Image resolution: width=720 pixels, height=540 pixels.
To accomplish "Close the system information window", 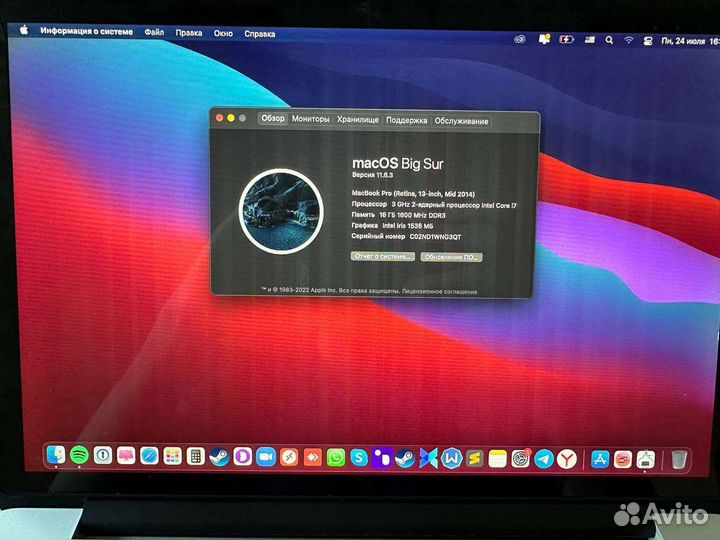I will point(219,118).
